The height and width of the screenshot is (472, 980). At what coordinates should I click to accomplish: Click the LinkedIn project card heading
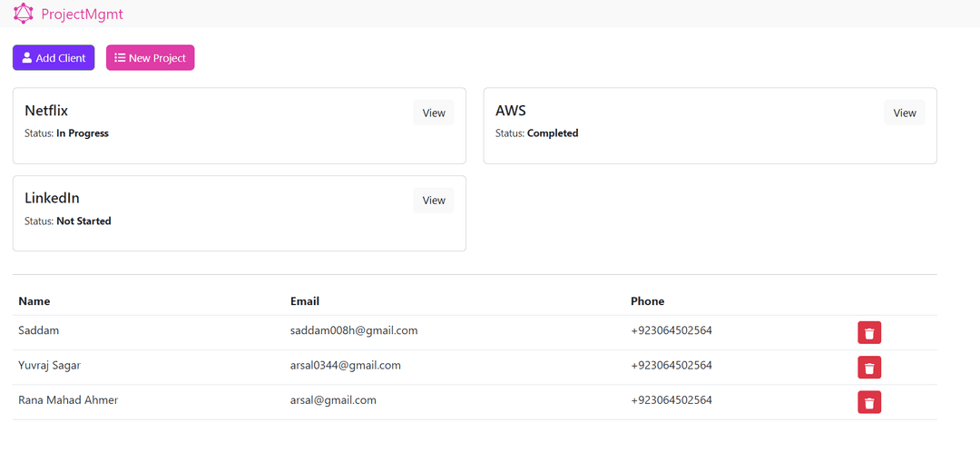52,198
